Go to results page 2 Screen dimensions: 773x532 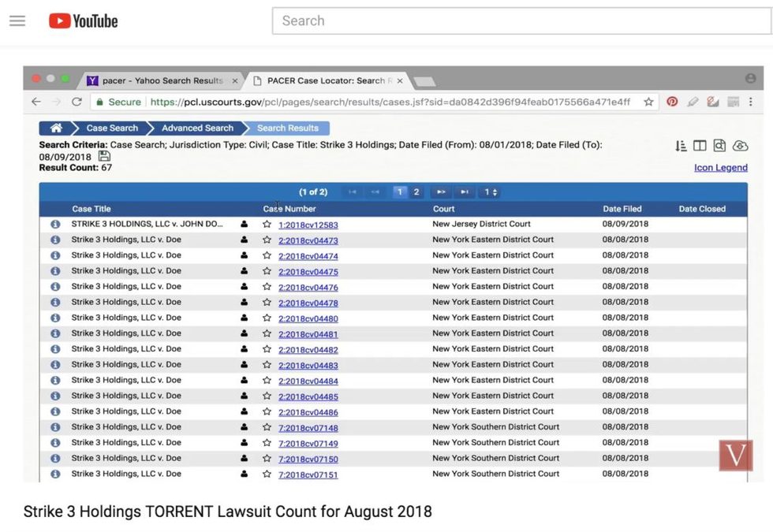click(416, 192)
